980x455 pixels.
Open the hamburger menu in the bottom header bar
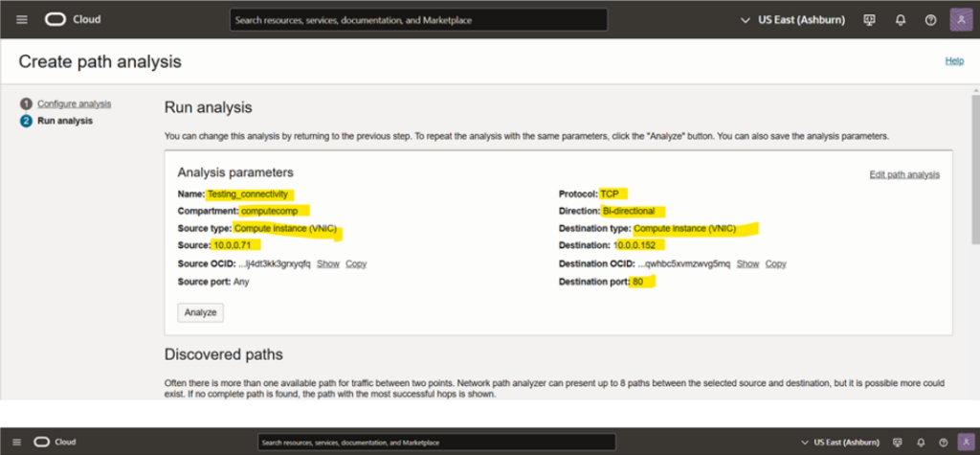coord(16,442)
